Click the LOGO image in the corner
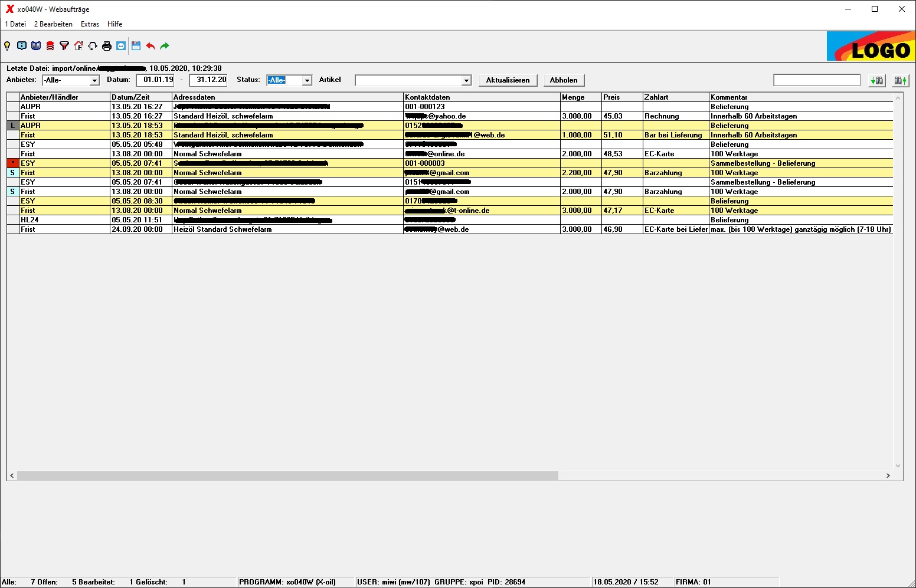This screenshot has width=916, height=588. coord(871,46)
